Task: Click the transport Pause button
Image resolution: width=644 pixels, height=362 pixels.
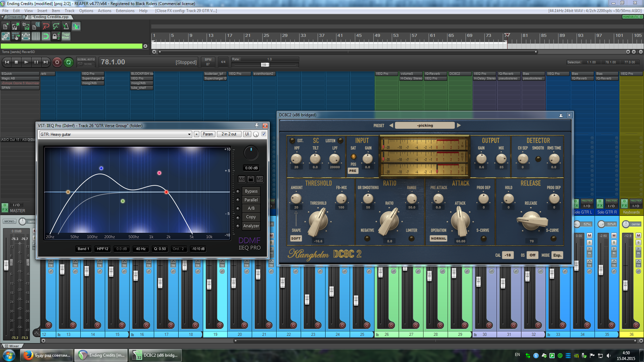Action: (36, 62)
